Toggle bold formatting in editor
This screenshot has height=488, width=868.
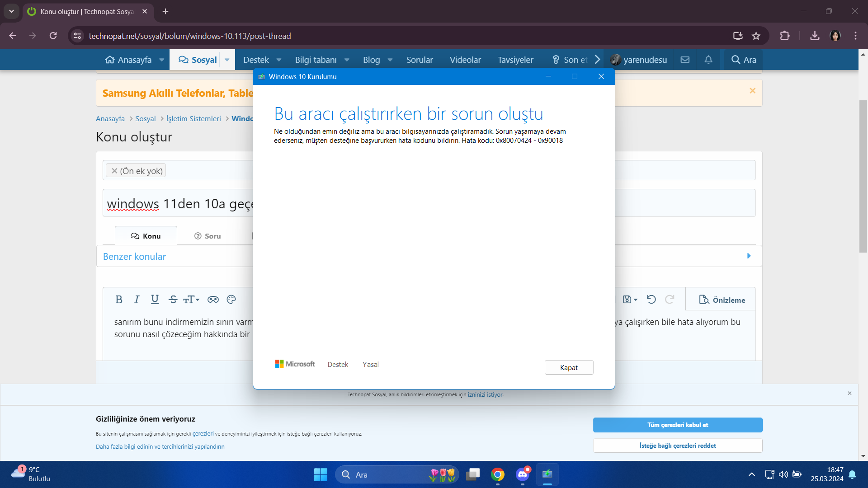119,300
